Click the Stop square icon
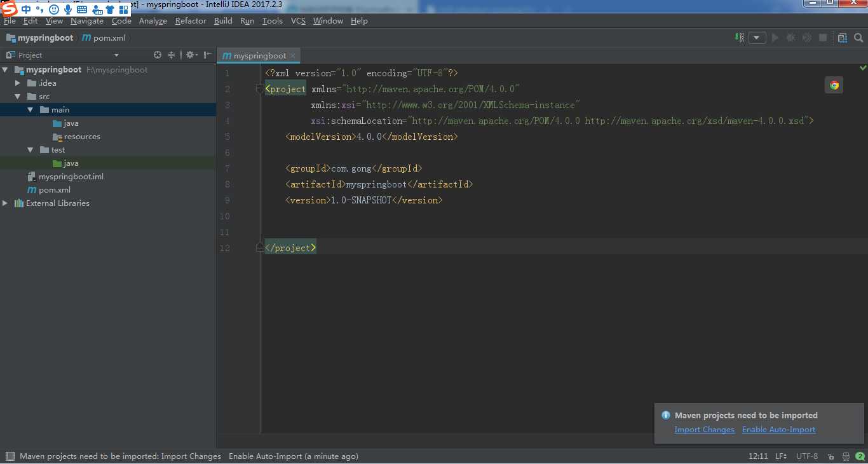This screenshot has height=464, width=868. [x=823, y=38]
